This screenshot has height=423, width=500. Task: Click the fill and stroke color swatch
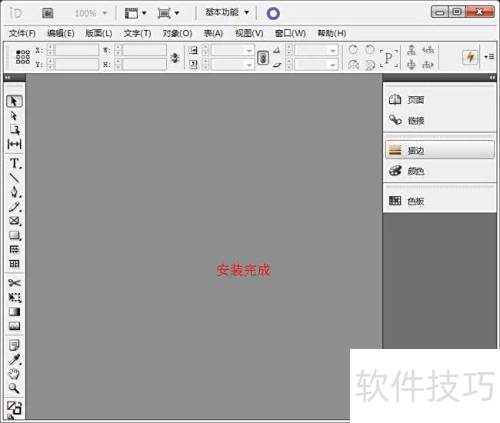pos(14,408)
